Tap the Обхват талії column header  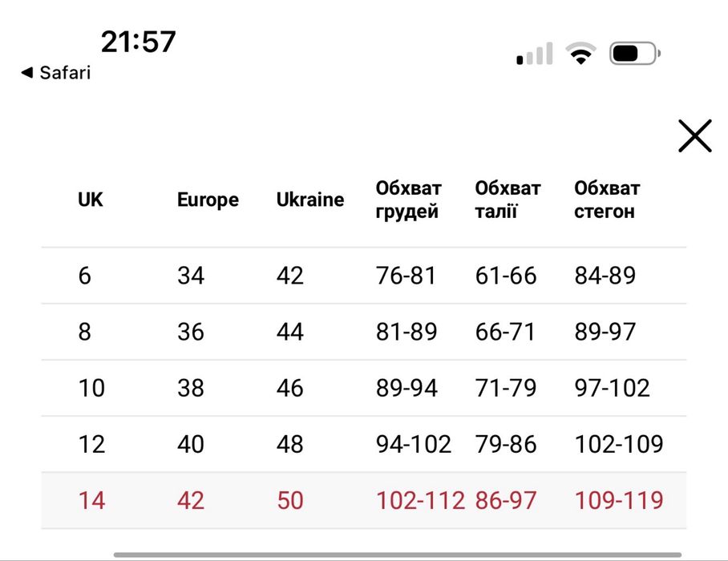pos(508,200)
